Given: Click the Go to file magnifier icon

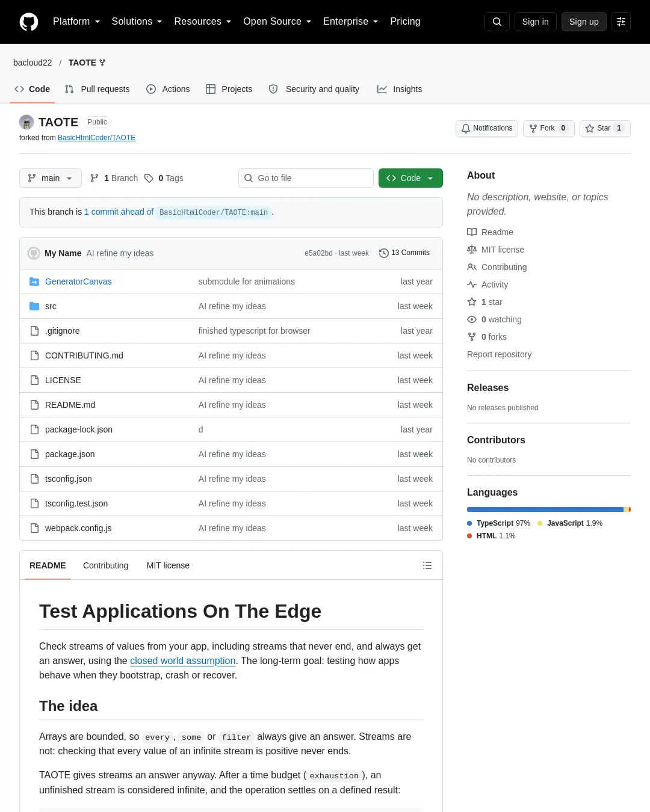Looking at the screenshot, I should (x=249, y=178).
